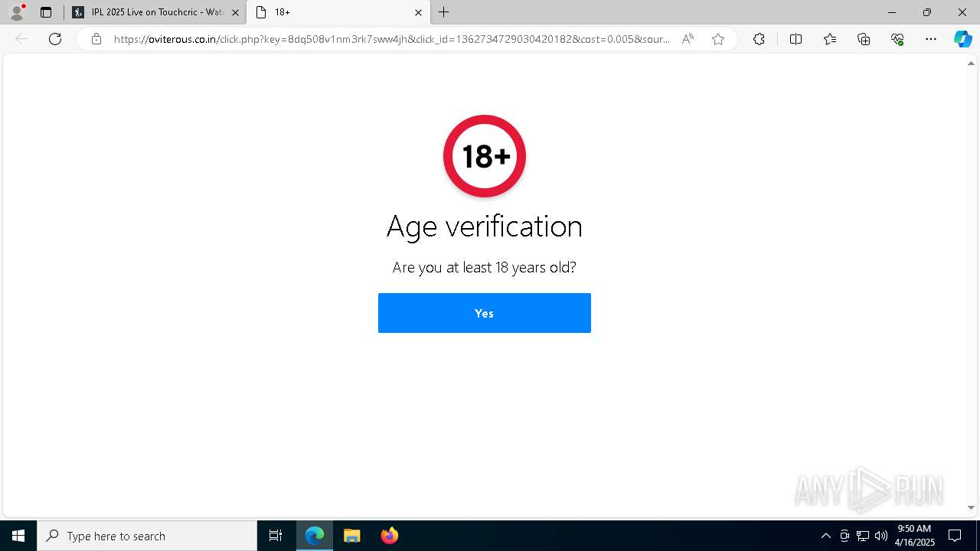Open the notification center
This screenshot has width=980, height=551.
coord(955,536)
